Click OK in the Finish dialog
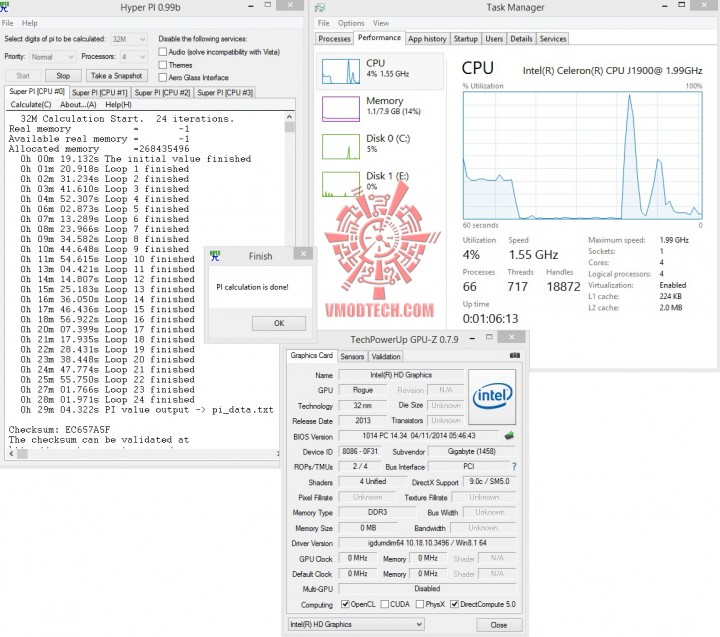Image resolution: width=720 pixels, height=637 pixels. [x=279, y=323]
